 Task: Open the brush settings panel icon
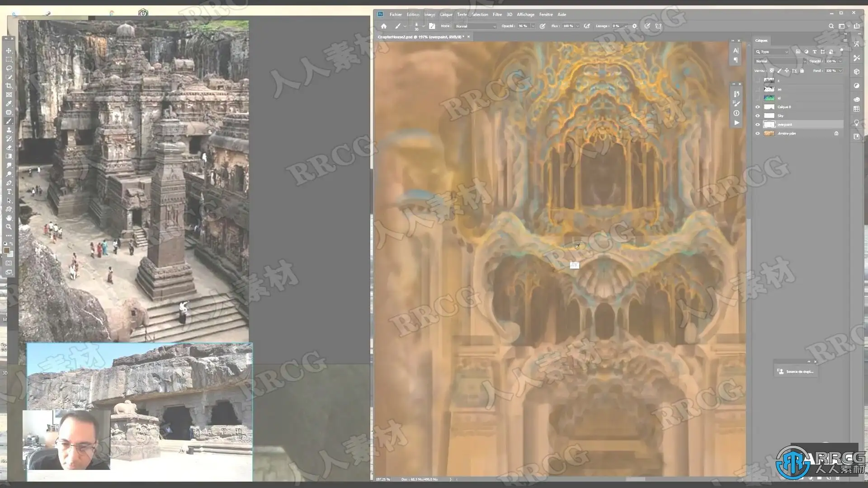pyautogui.click(x=432, y=26)
